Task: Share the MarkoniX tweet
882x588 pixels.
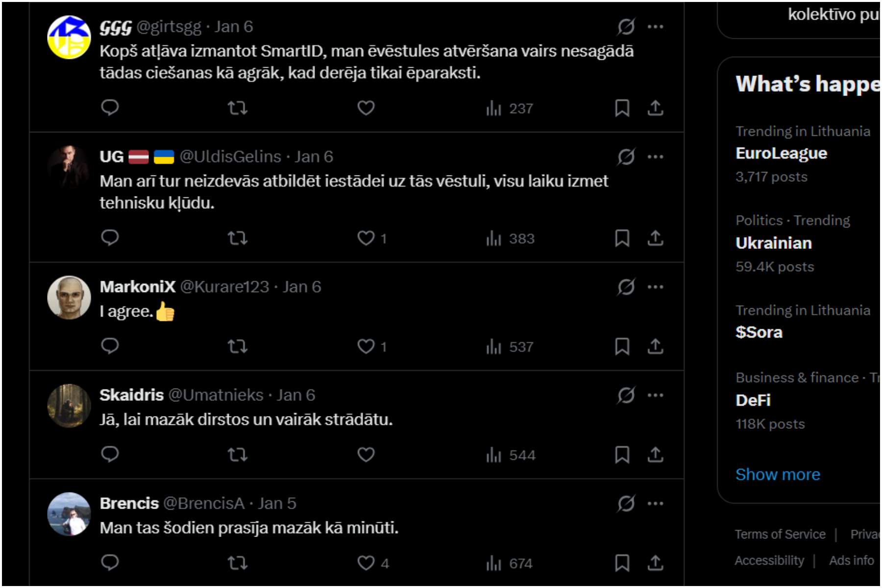Action: (655, 346)
